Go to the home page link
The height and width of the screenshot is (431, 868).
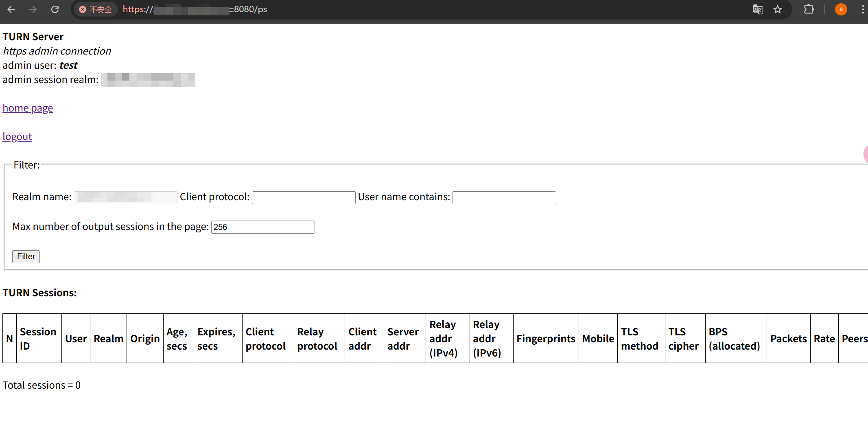point(28,108)
